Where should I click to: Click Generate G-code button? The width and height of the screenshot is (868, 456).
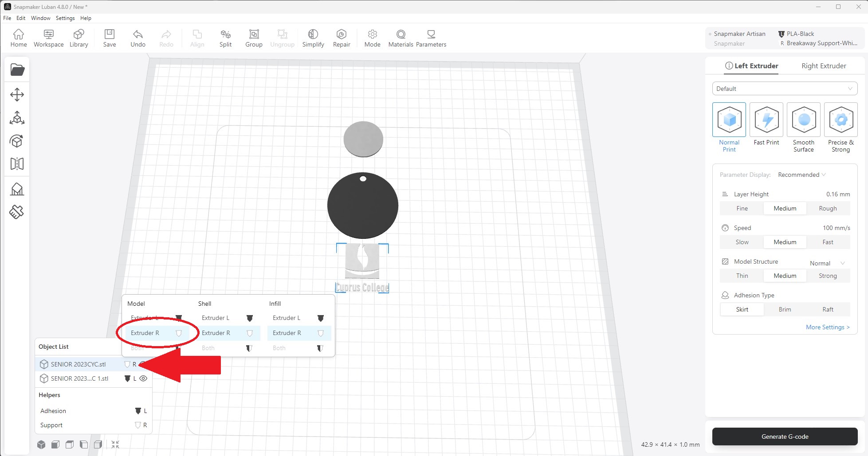(784, 437)
